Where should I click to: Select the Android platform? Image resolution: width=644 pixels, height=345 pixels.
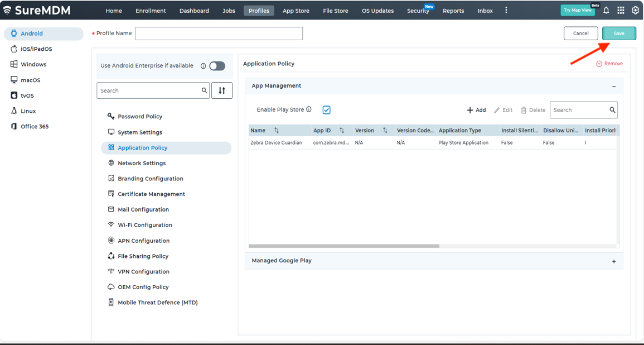(43, 33)
